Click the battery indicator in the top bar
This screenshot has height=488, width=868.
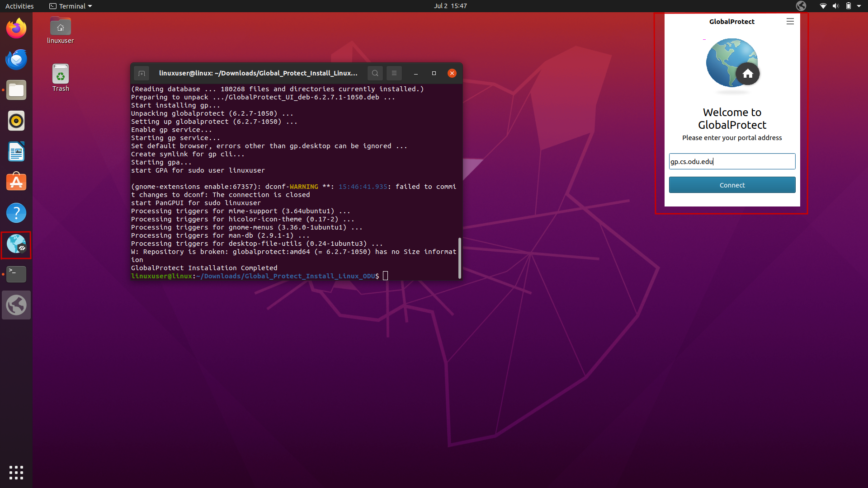tap(849, 6)
